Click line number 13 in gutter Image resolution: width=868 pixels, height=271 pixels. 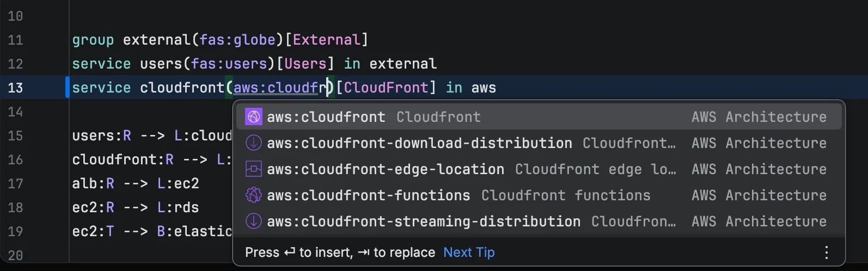(x=15, y=88)
